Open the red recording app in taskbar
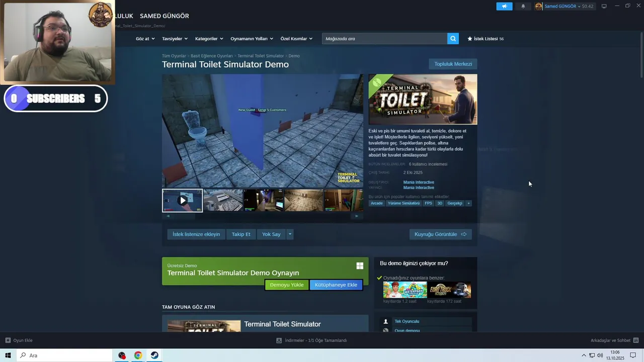The height and width of the screenshot is (362, 644). (122, 355)
